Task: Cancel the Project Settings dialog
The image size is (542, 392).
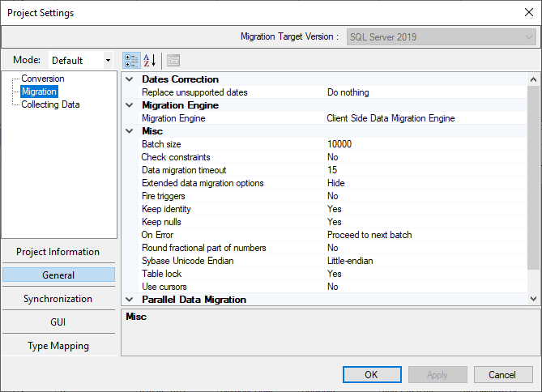Action: click(503, 375)
